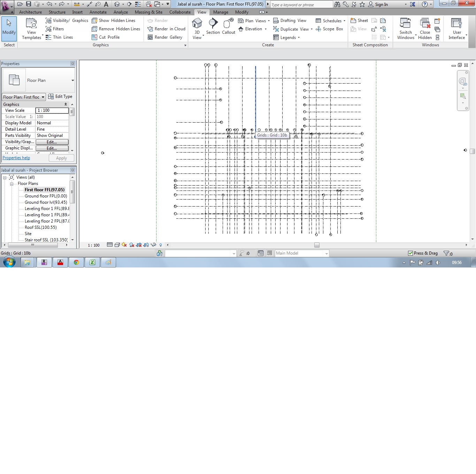
Task: Click Remove Hidden Lines tool
Action: pos(116,29)
